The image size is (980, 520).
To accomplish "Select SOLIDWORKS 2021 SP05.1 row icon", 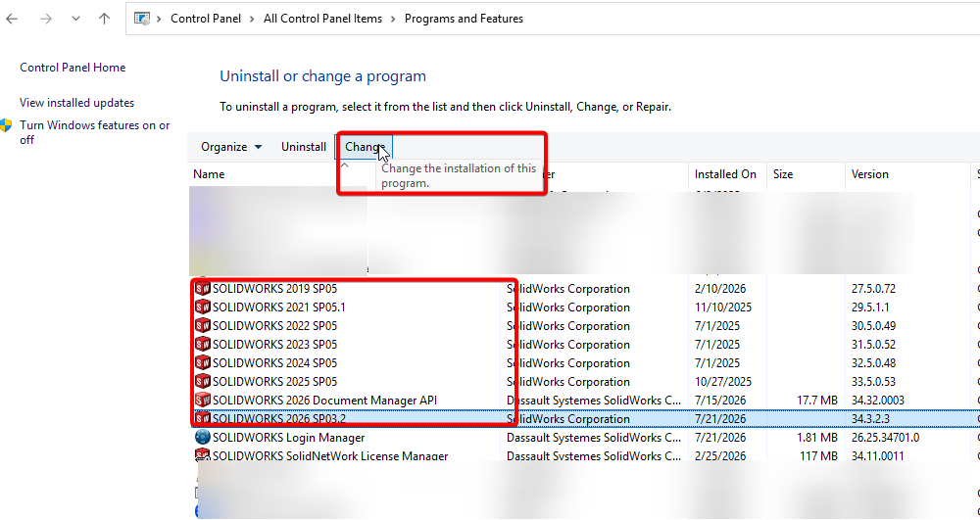I will pos(203,307).
